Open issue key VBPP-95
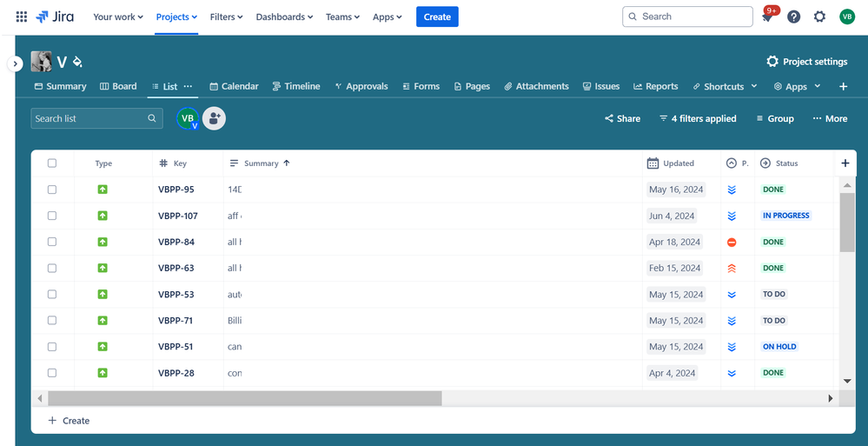The width and height of the screenshot is (868, 446). [x=176, y=190]
